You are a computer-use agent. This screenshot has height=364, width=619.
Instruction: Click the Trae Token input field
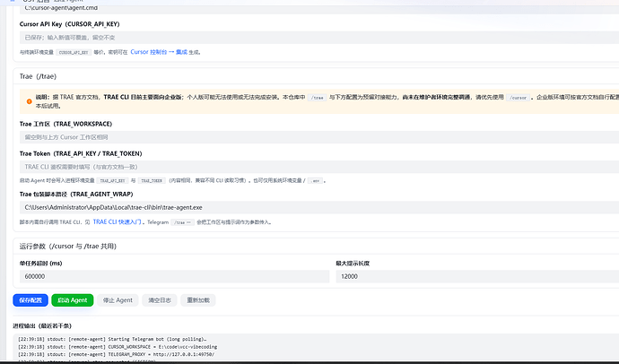click(319, 167)
